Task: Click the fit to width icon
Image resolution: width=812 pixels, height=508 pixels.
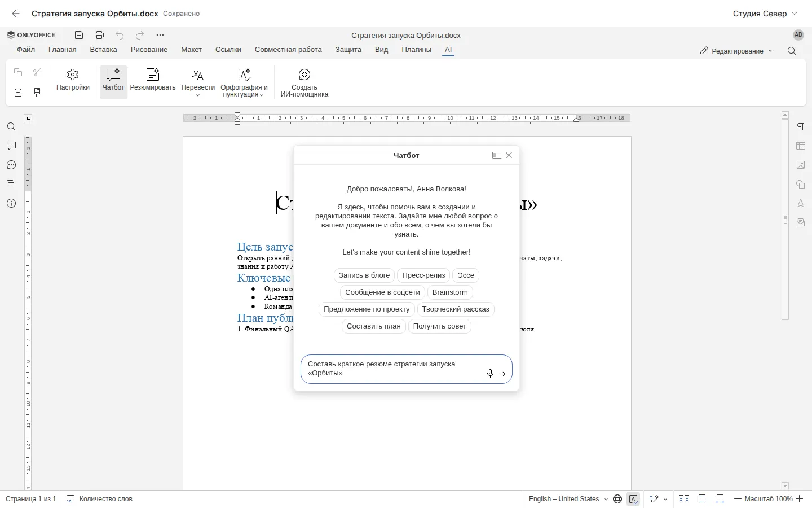Action: (720, 499)
